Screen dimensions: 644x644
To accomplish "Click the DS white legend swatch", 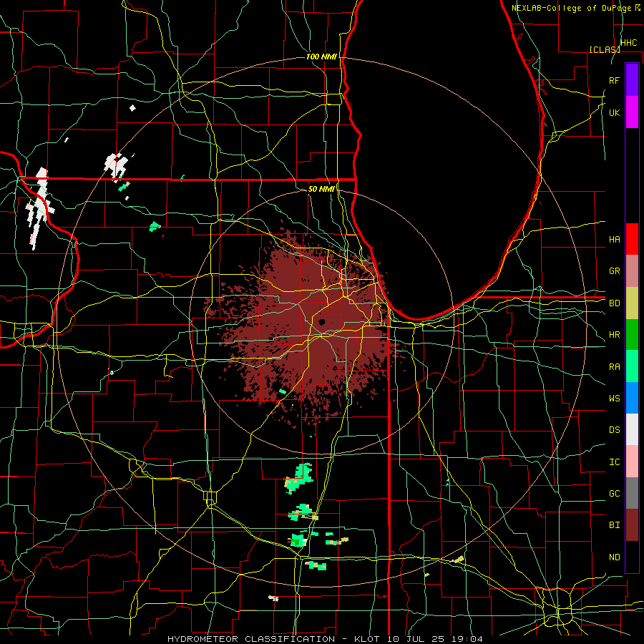I will click(x=632, y=429).
